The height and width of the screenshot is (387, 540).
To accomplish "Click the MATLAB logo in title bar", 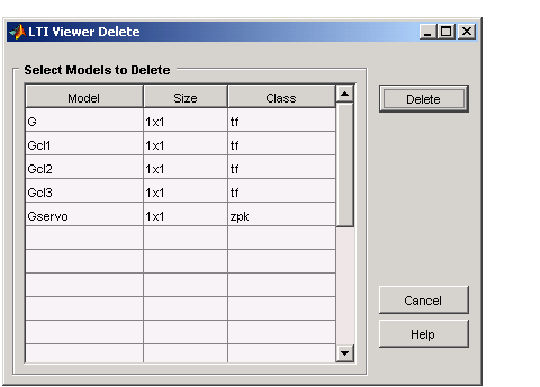I will coord(17,32).
